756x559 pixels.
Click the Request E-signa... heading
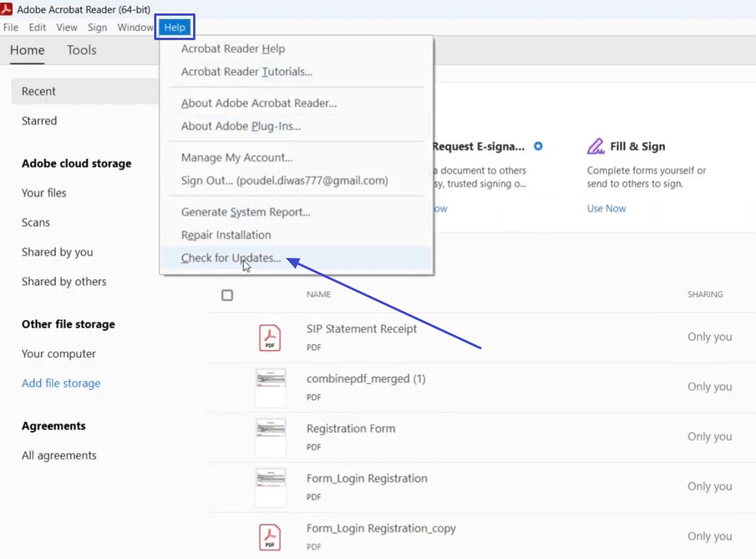pyautogui.click(x=479, y=146)
